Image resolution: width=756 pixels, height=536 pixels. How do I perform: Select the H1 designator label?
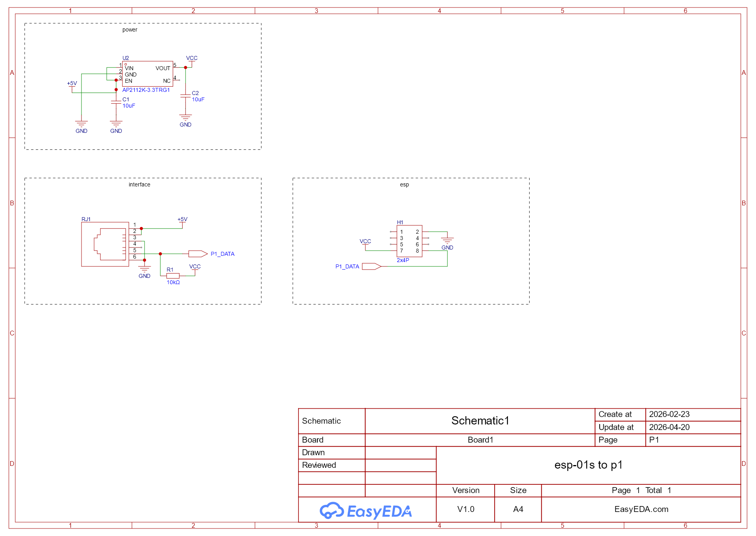click(400, 222)
